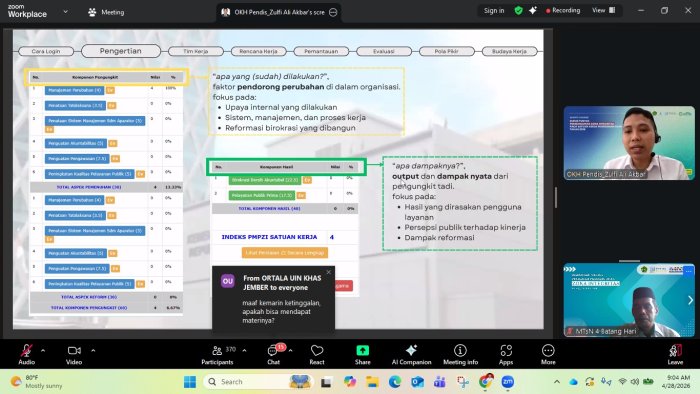The width and height of the screenshot is (700, 394).
Task: Click the green Share screen button
Action: tap(362, 355)
